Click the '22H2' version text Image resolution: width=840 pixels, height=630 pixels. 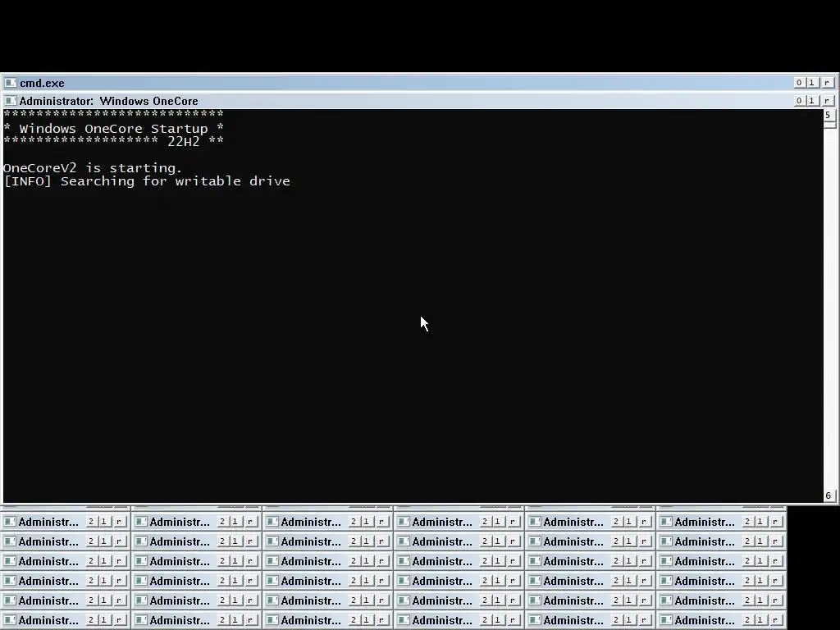(183, 141)
